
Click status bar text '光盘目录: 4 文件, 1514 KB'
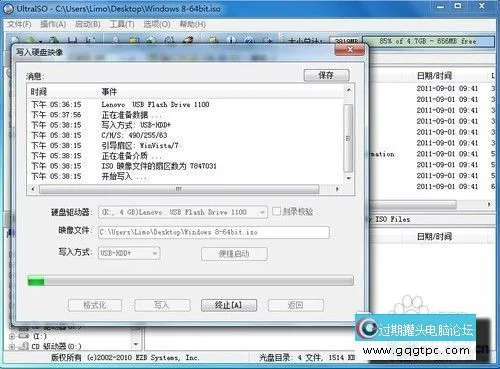click(307, 358)
